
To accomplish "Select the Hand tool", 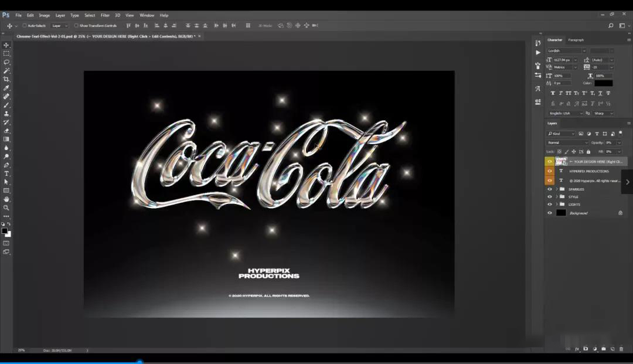I will pos(6,199).
